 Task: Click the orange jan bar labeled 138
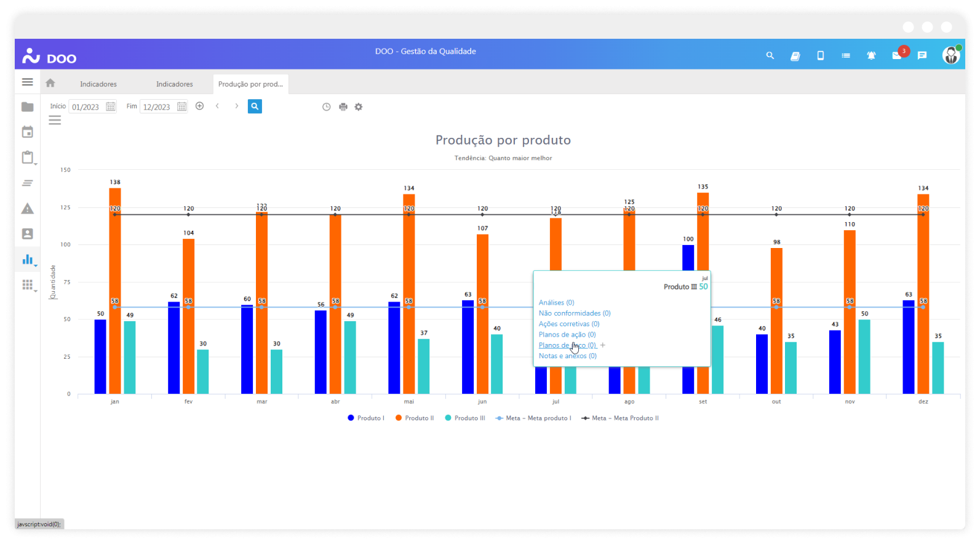[x=115, y=290]
